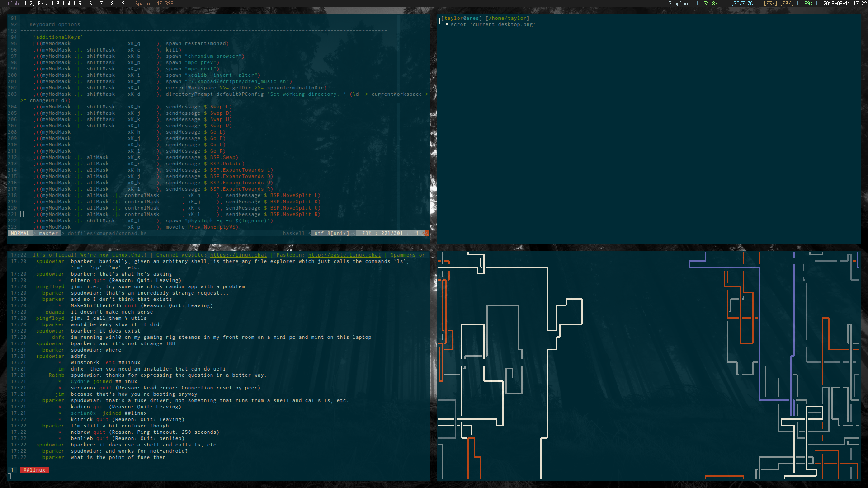Click the 31.8% CPU indicator in top bar

tap(710, 4)
